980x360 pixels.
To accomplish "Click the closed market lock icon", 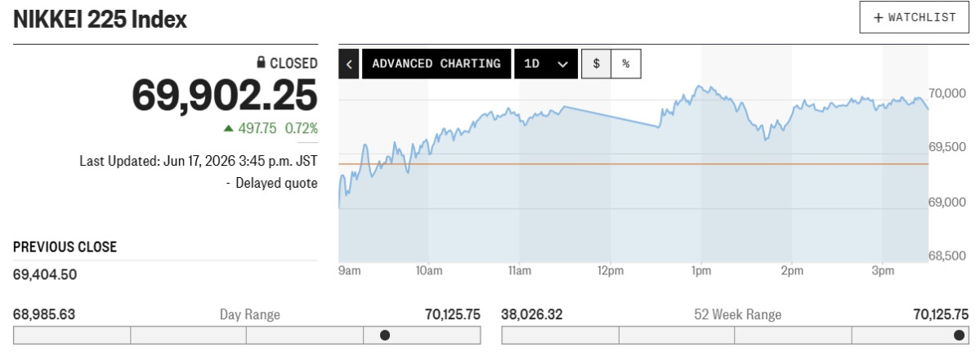I will coord(262,62).
